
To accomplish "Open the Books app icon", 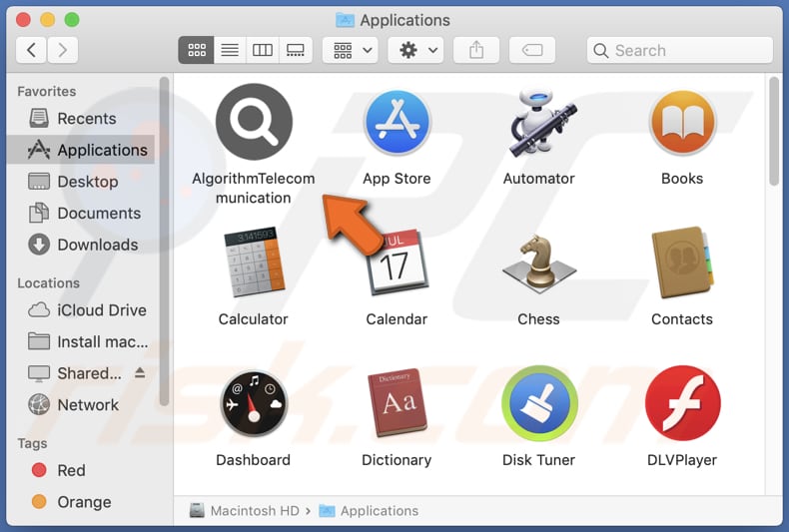I will (x=682, y=122).
